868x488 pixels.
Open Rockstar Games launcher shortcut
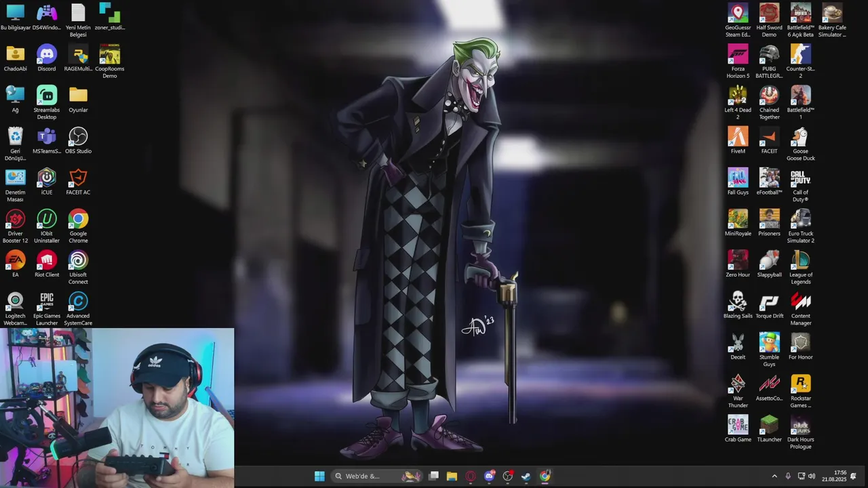click(x=801, y=392)
